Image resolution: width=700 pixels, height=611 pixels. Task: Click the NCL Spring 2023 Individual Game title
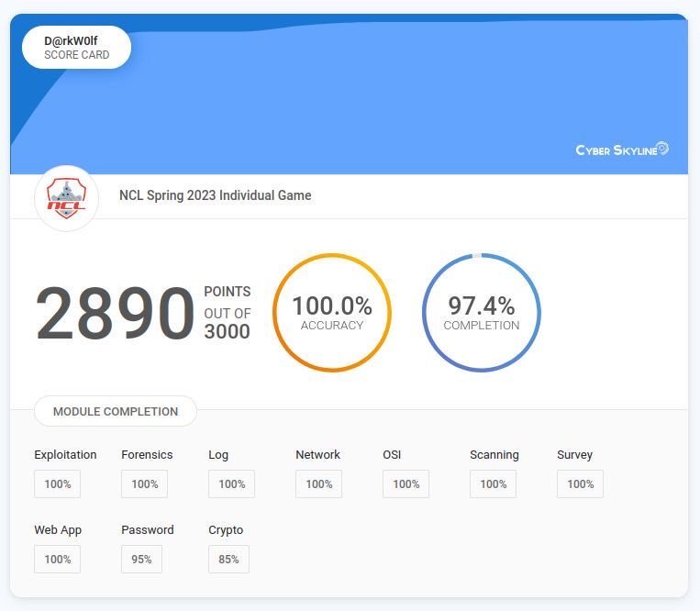(216, 195)
